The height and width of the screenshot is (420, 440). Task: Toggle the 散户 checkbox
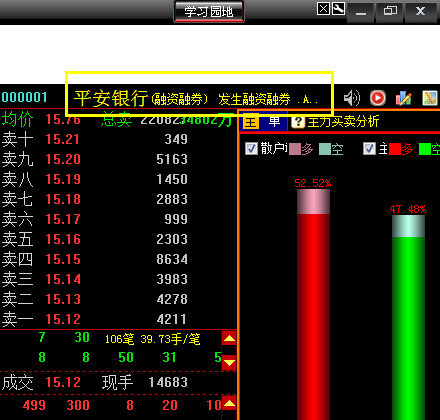coord(251,148)
